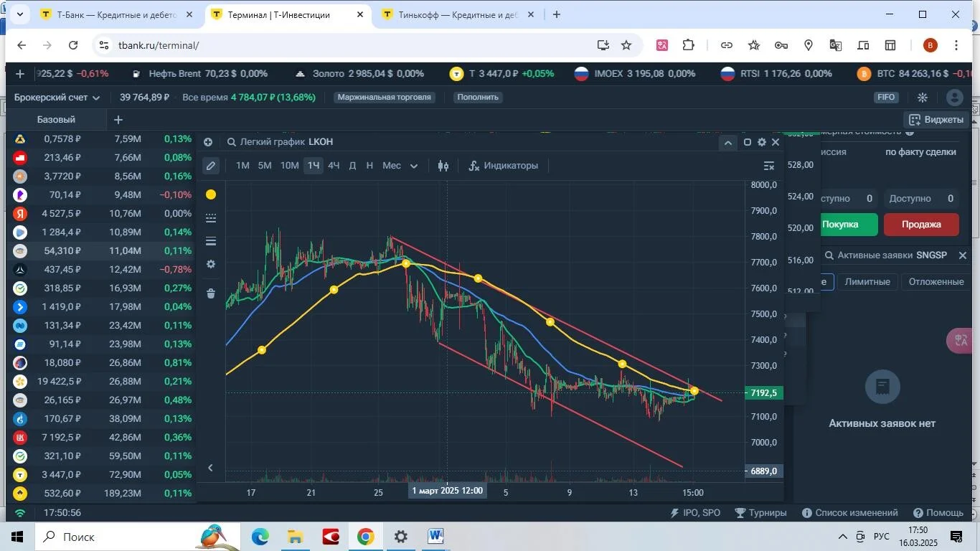Open the line thickness tool
The height and width of the screenshot is (551, 980).
pos(211,241)
